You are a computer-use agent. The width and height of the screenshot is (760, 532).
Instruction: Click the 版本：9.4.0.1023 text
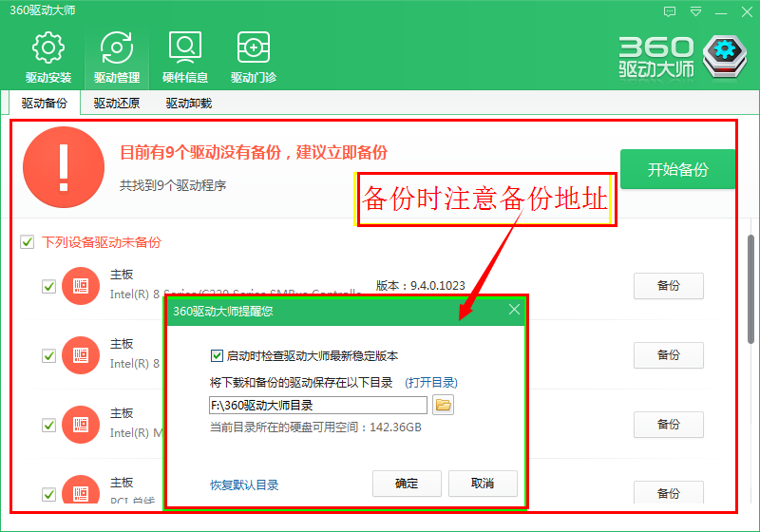pos(421,286)
